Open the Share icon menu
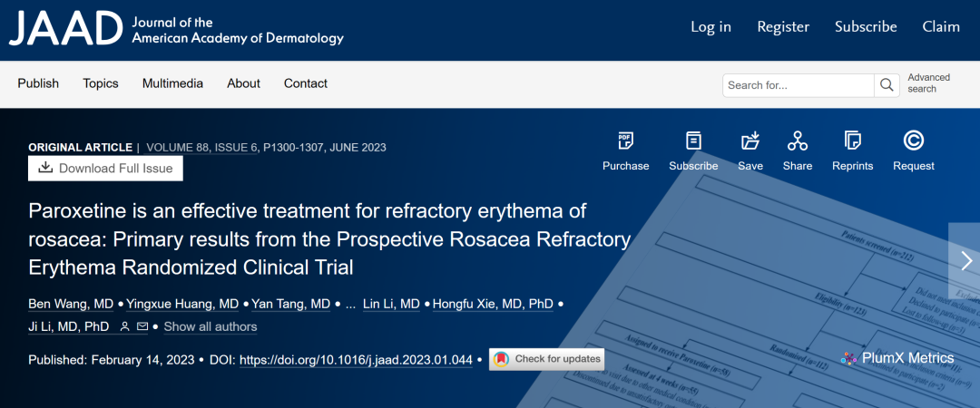The width and height of the screenshot is (980, 408). 798,141
